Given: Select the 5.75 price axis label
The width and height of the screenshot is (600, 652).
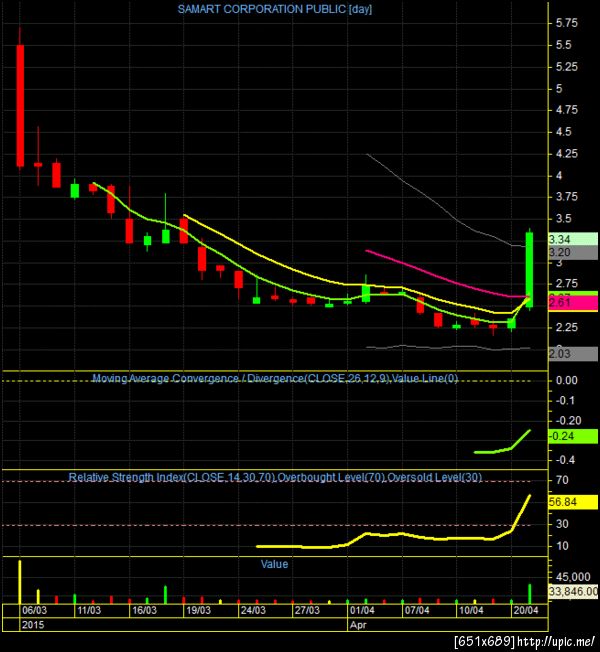Looking at the screenshot, I should [567, 23].
